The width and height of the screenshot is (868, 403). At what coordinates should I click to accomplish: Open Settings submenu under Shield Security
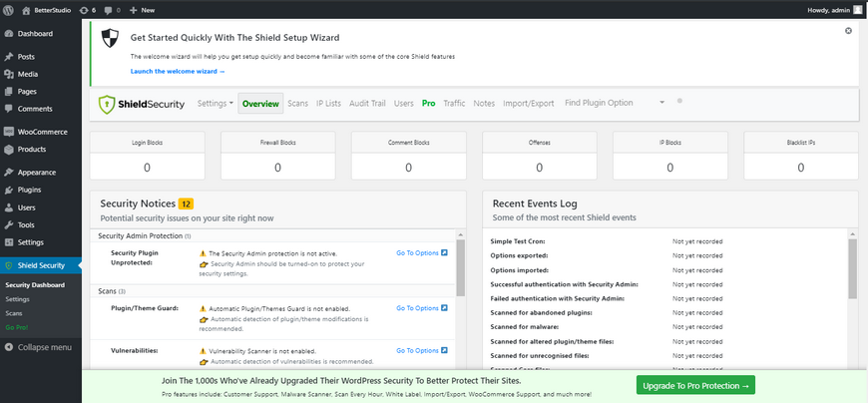pyautogui.click(x=17, y=299)
